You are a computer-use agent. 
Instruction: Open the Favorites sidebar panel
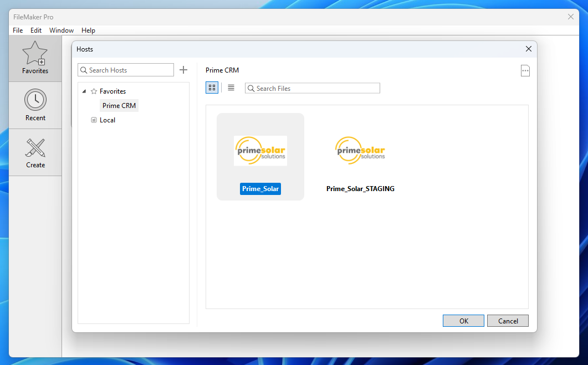(35, 58)
